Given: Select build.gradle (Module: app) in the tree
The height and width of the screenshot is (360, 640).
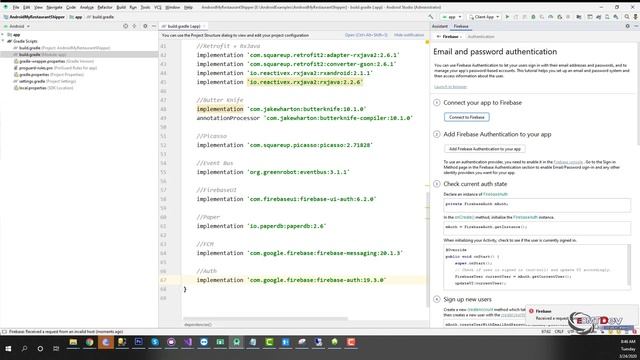Looking at the screenshot, I should click(40, 54).
